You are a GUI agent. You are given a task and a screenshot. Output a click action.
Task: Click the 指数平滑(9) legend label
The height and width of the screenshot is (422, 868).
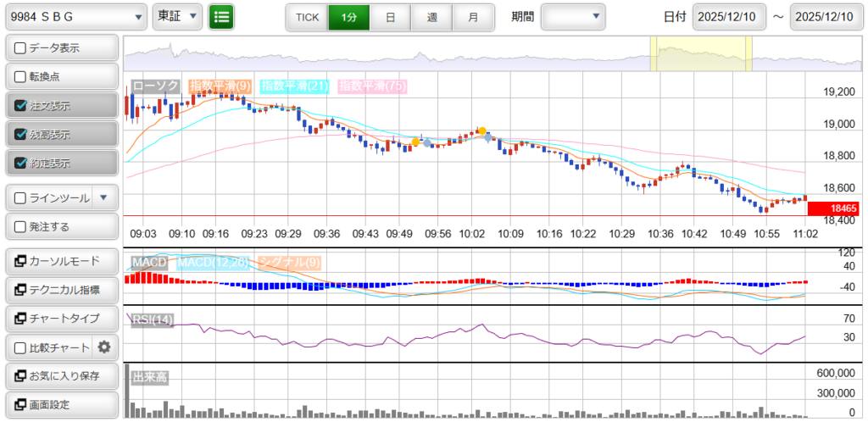[x=220, y=86]
